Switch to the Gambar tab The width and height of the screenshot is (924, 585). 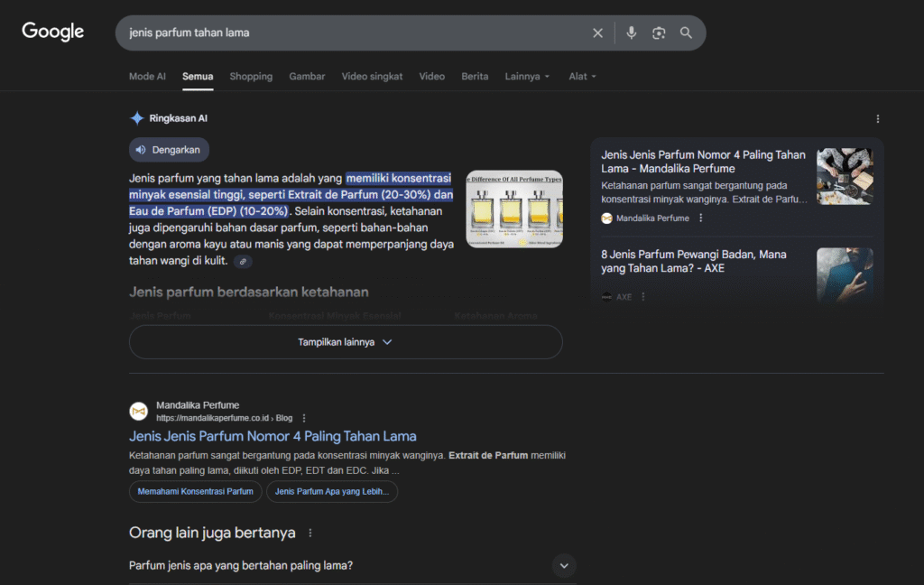click(307, 77)
